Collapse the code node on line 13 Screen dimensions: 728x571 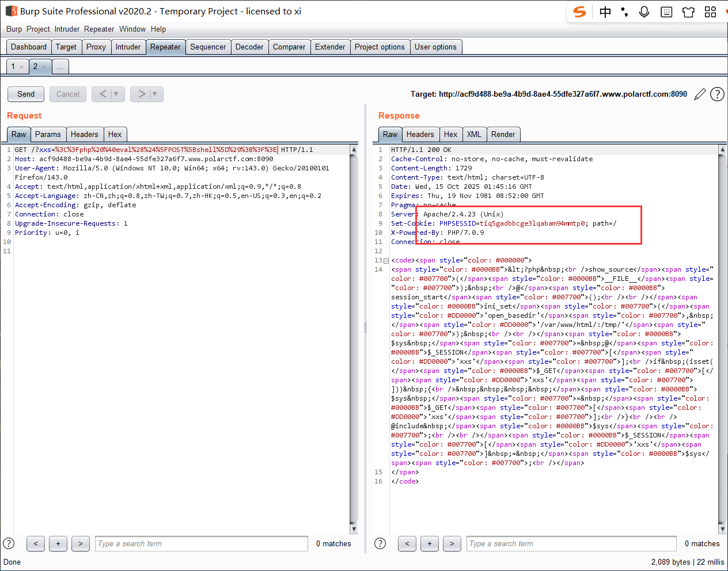[386, 261]
